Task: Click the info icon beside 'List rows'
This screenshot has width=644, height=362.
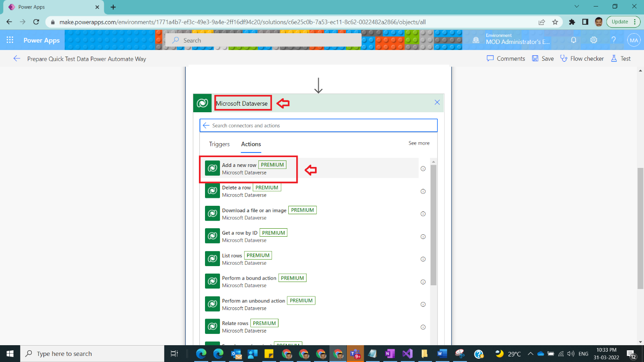Action: 423,259
